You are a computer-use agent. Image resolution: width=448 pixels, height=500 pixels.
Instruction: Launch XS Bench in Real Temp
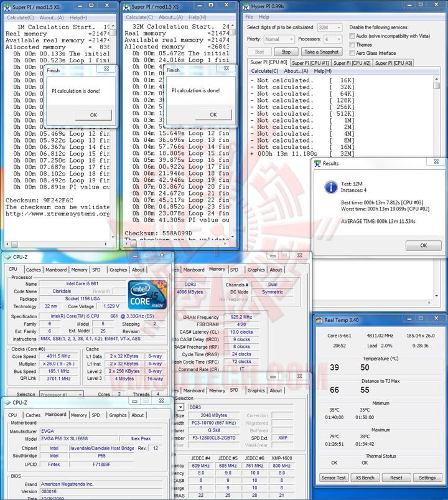tap(365, 478)
